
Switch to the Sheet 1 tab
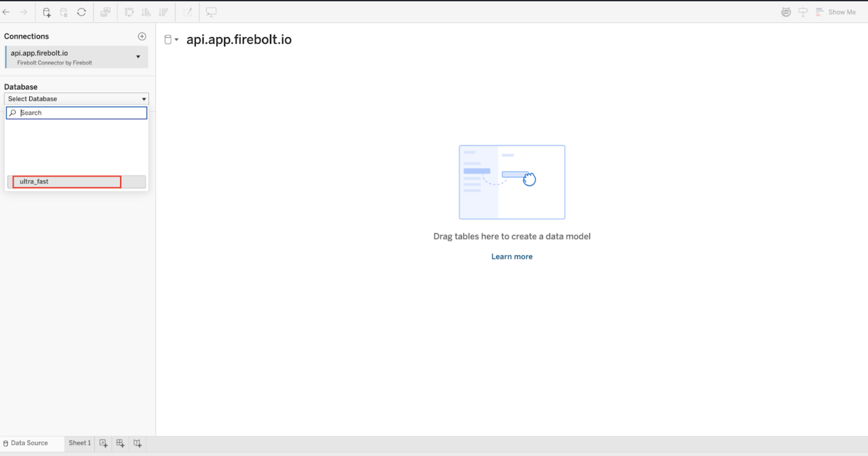click(80, 443)
